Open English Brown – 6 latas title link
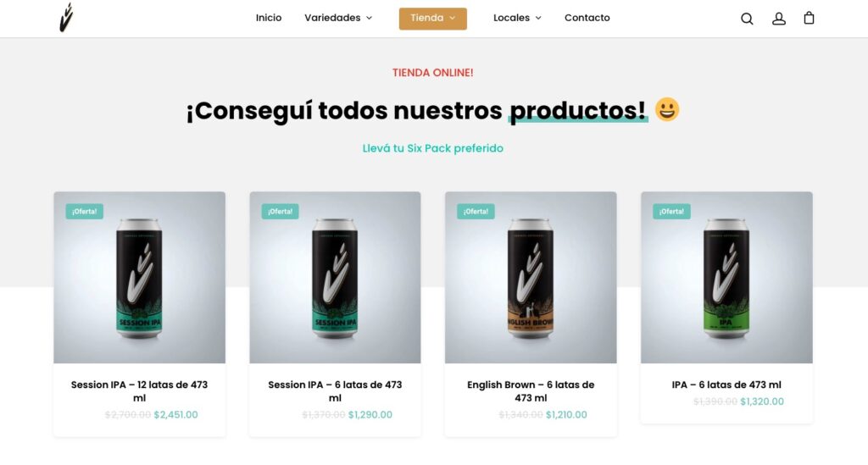This screenshot has width=868, height=465. [531, 391]
